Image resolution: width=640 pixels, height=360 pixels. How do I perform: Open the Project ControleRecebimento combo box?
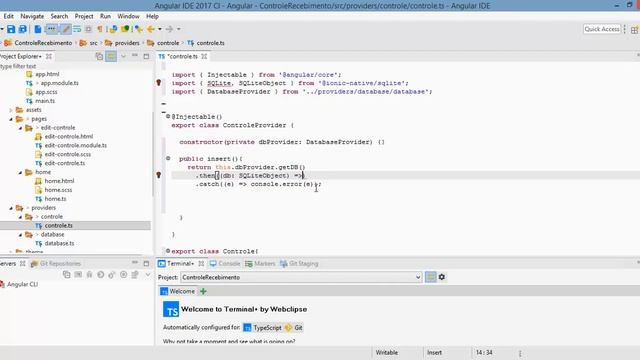(x=301, y=278)
